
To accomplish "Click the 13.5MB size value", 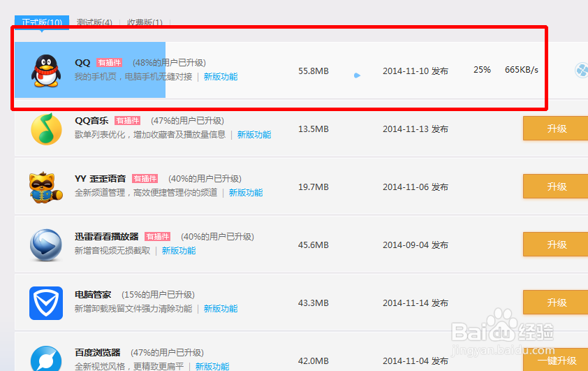I will pos(314,129).
